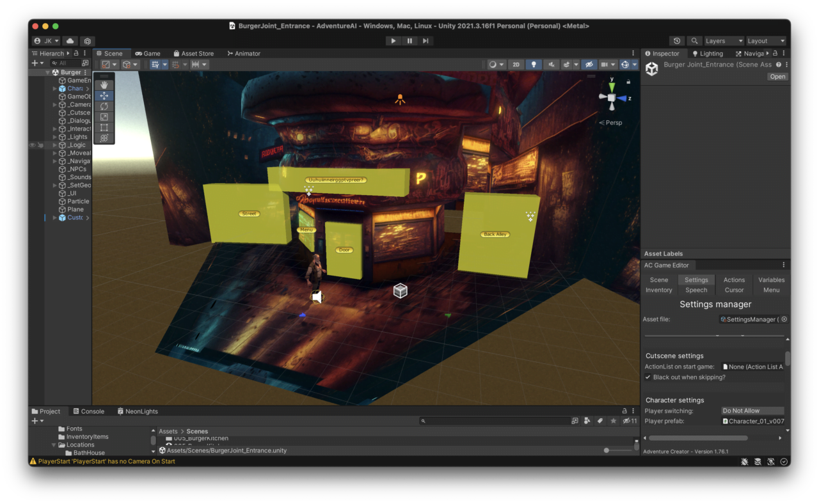Toggle the scene visibility crossed-eye button

[589, 64]
